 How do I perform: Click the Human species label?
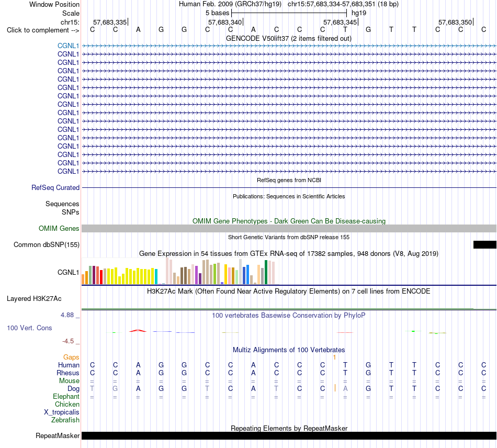click(x=69, y=365)
